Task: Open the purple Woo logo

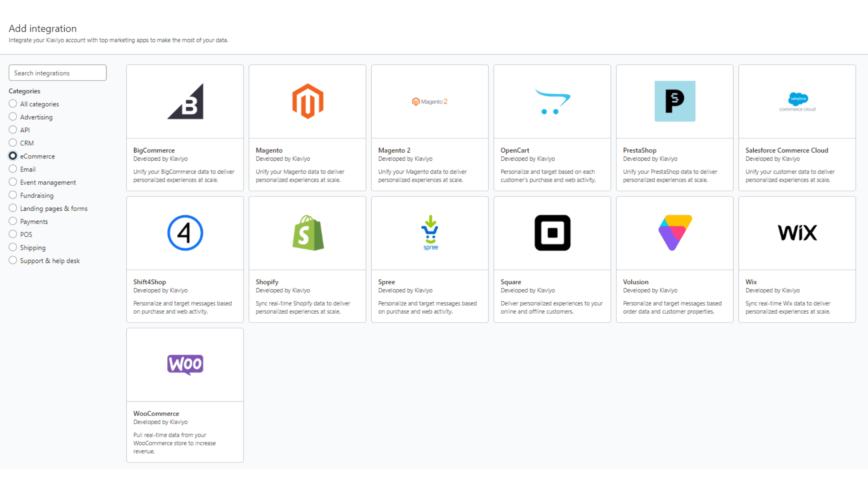Action: [185, 364]
